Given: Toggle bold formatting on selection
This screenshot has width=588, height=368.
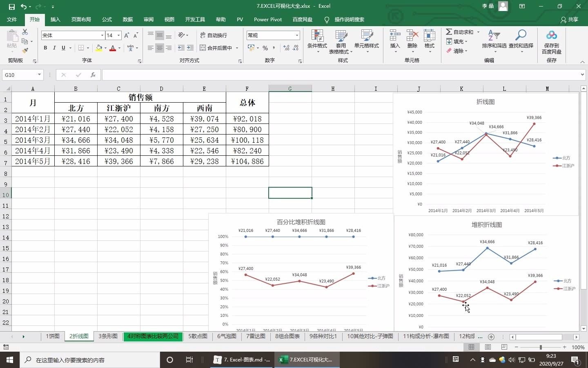Looking at the screenshot, I should (x=45, y=48).
